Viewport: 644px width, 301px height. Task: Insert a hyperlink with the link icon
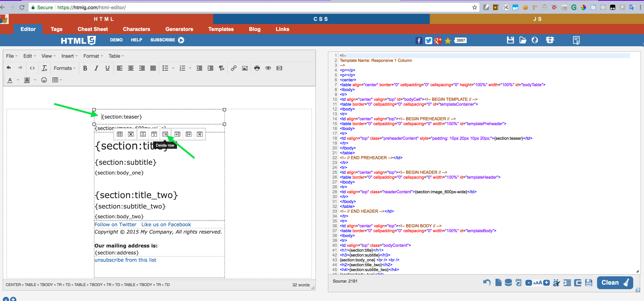point(234,68)
